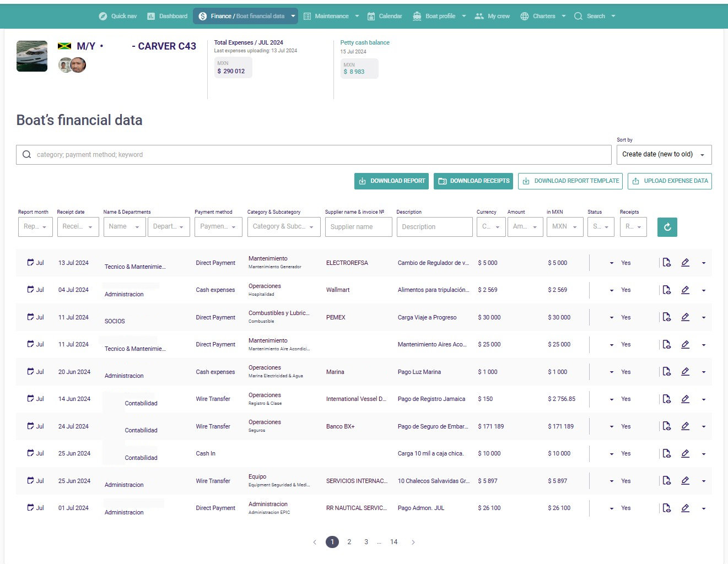Screen dimensions: 728x564
Task: Click the Name filter field
Action: [125, 227]
